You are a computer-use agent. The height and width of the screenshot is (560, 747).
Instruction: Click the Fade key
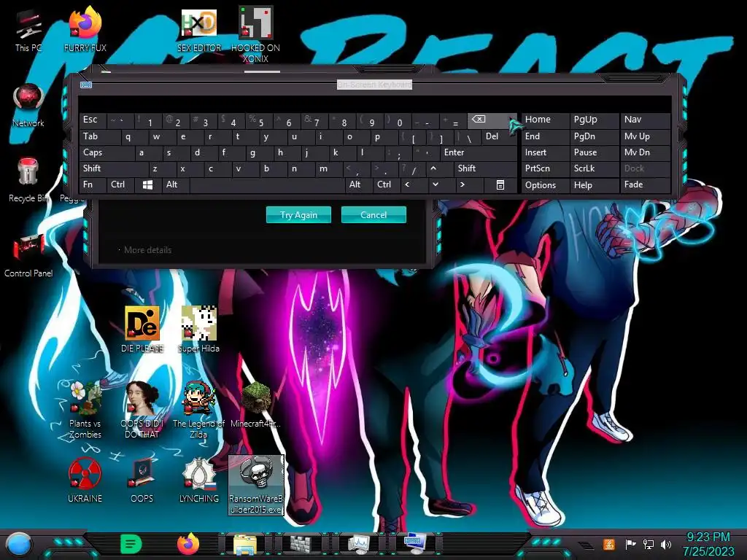(x=646, y=184)
